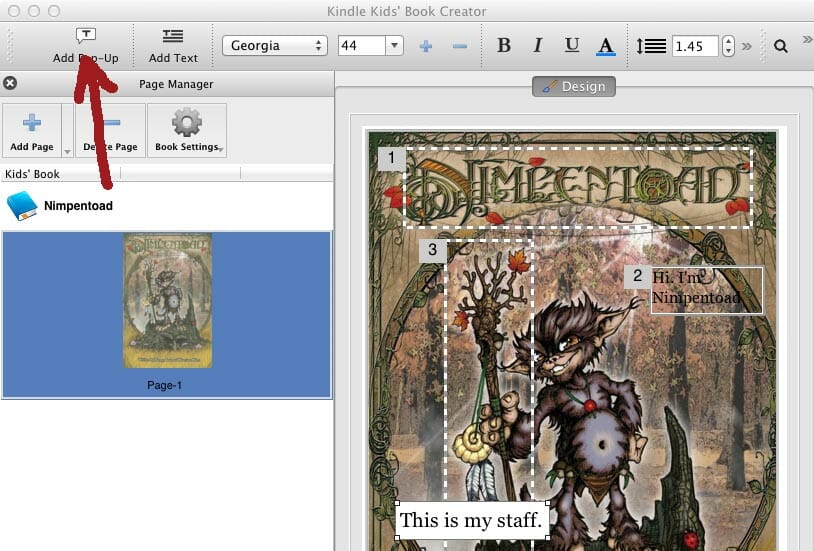The image size is (814, 551).
Task: Click the line spacing value 1.45
Action: tap(695, 46)
